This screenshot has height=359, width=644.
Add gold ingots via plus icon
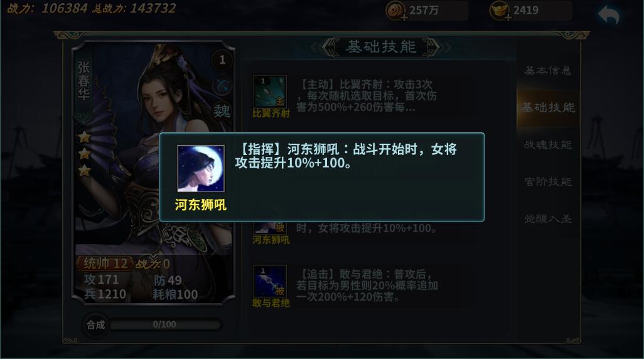508,18
